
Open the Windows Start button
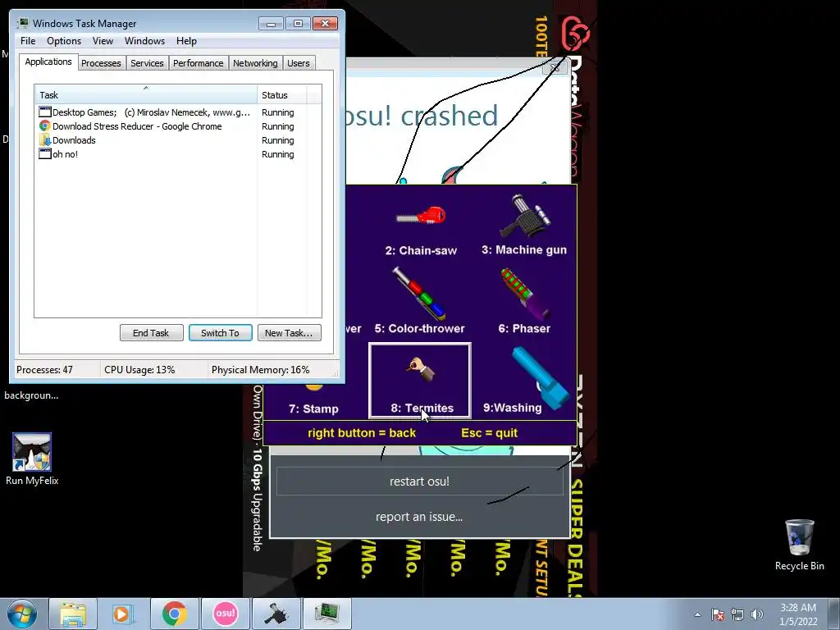click(x=22, y=614)
